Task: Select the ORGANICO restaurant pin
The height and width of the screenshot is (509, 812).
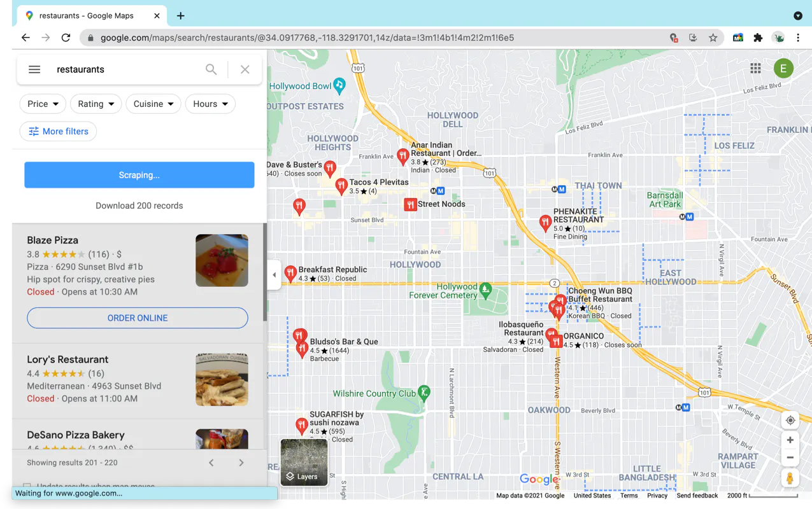Action: coord(556,342)
